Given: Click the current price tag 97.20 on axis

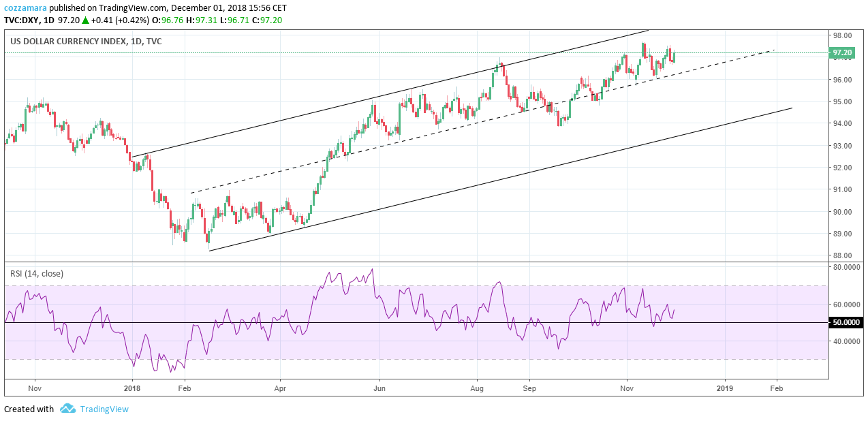Looking at the screenshot, I should click(x=843, y=52).
